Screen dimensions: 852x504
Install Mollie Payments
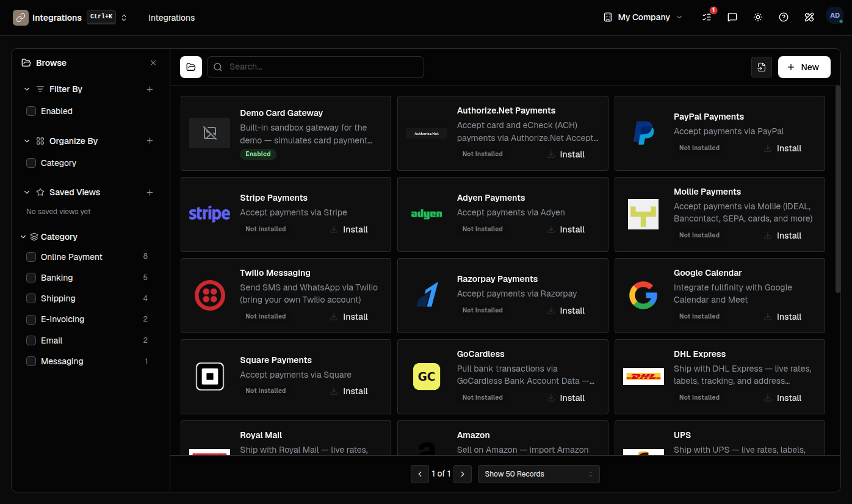[x=783, y=236]
